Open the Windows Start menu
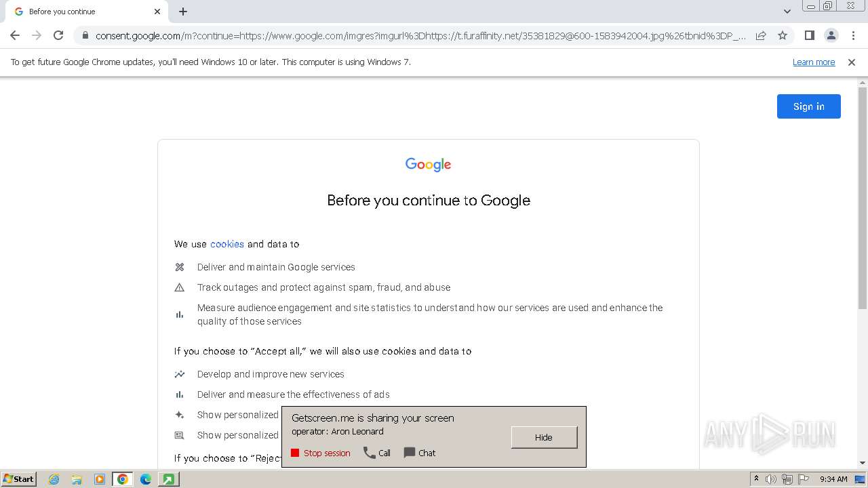Viewport: 868px width, 488px height. click(18, 479)
